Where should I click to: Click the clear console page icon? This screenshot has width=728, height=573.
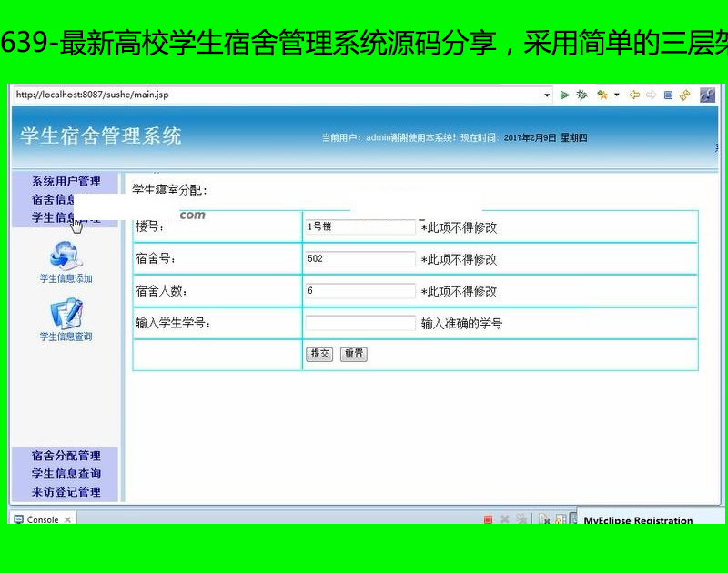click(544, 519)
